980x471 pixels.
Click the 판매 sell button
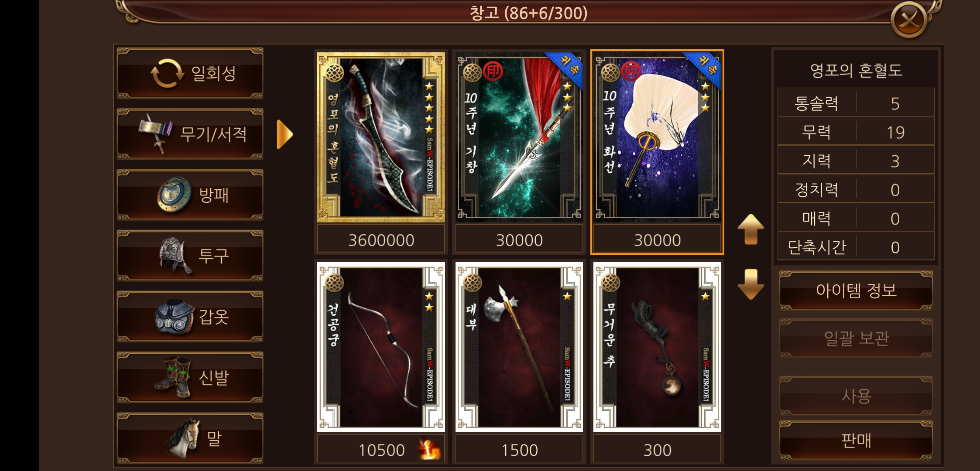(856, 440)
